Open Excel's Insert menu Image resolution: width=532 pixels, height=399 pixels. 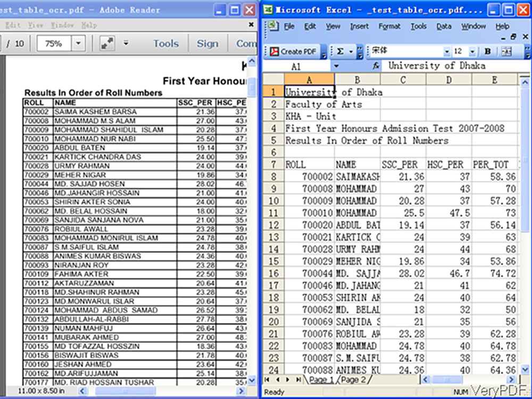[x=359, y=27]
